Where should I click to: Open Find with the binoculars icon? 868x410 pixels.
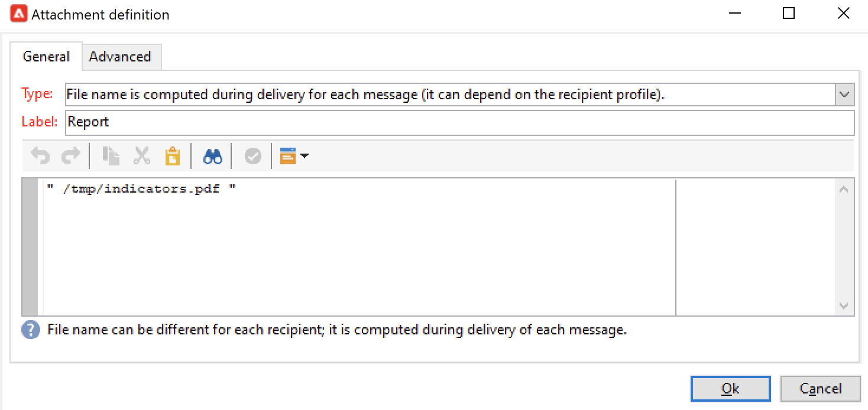[212, 156]
